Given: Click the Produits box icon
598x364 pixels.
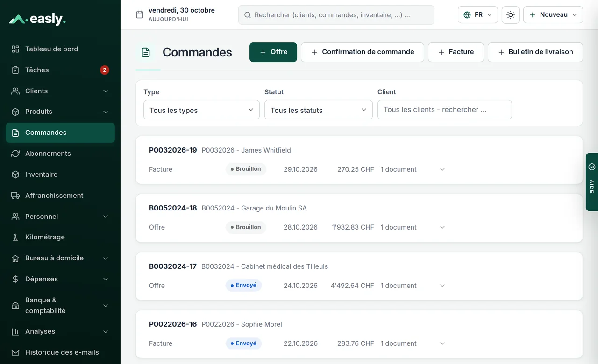Looking at the screenshot, I should (15, 112).
